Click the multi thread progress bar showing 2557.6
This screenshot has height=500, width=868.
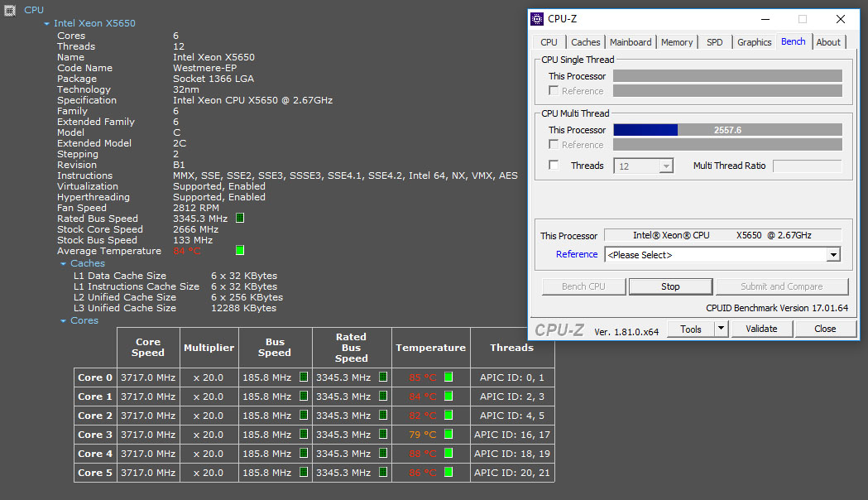[x=728, y=130]
